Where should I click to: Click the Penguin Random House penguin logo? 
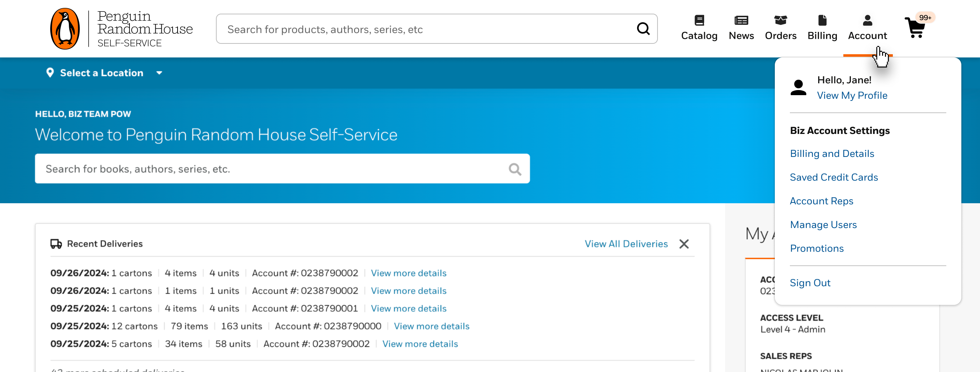pos(65,29)
